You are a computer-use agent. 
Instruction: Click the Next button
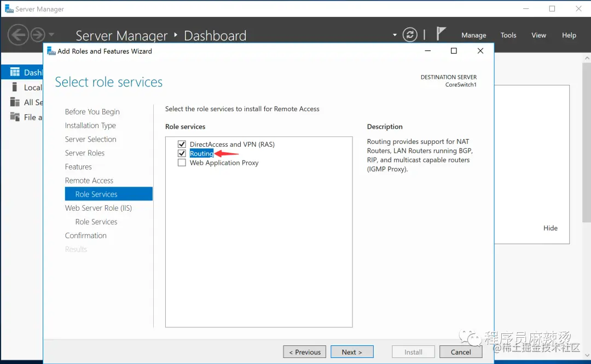point(352,351)
